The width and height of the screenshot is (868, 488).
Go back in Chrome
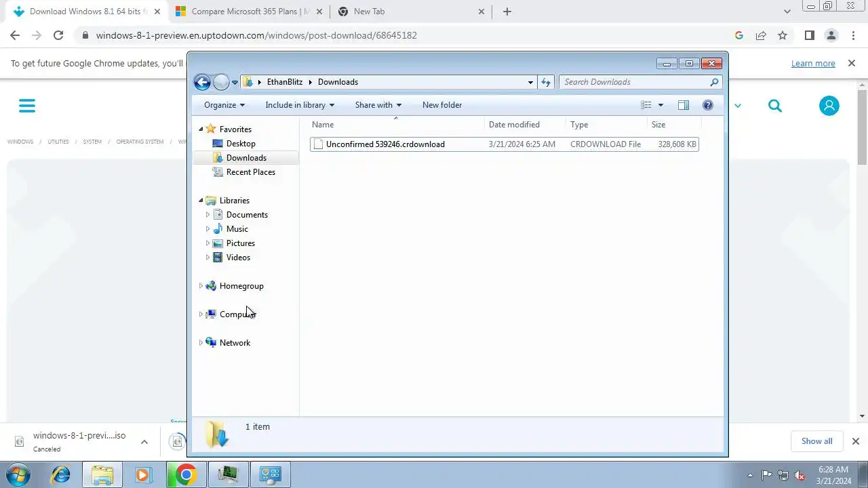tap(15, 35)
